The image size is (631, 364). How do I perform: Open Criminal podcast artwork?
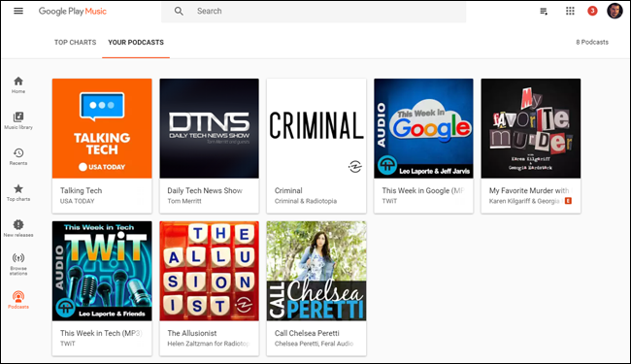(x=316, y=128)
